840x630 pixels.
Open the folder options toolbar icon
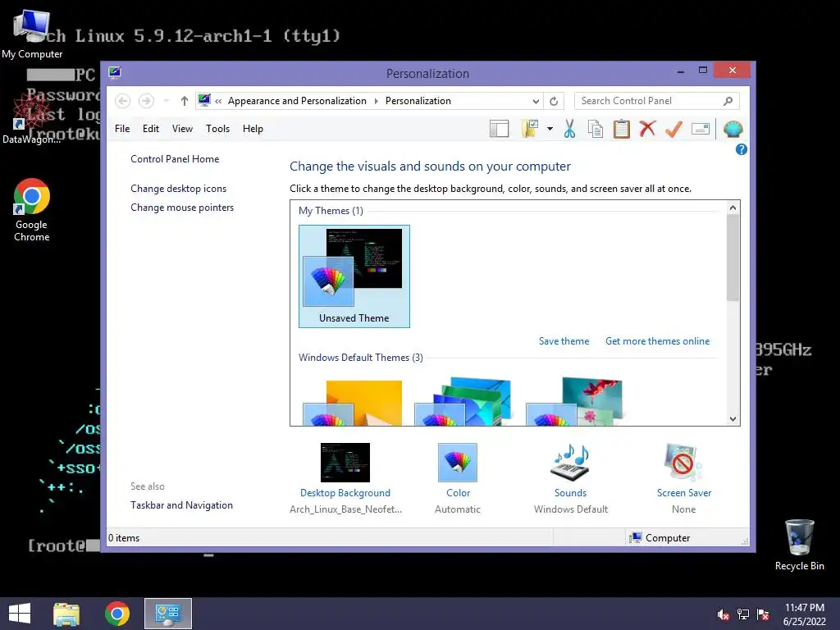pyautogui.click(x=530, y=129)
